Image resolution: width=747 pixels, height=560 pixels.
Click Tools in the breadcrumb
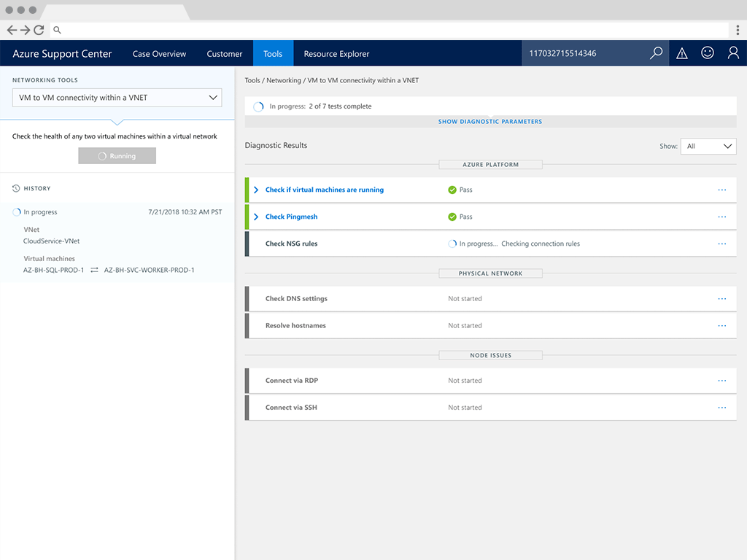[x=252, y=80]
